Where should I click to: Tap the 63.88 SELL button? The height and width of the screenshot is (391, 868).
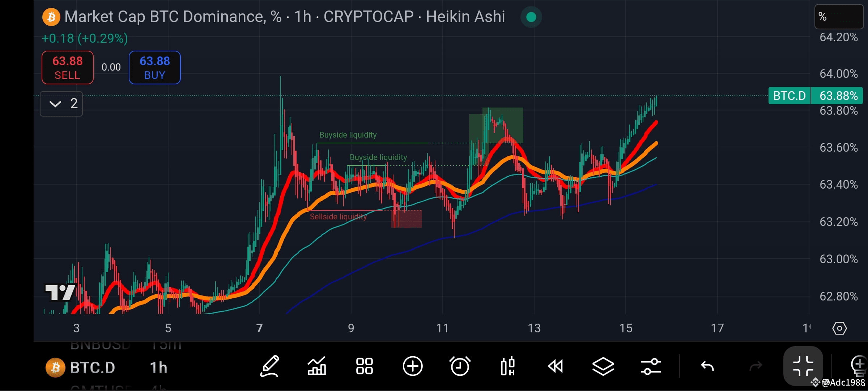coord(68,68)
